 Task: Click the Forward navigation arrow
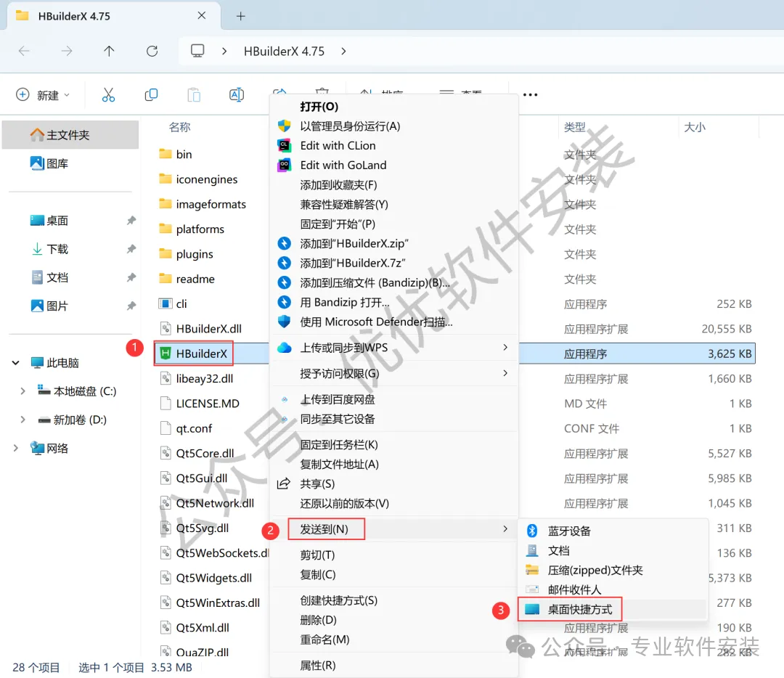point(67,51)
